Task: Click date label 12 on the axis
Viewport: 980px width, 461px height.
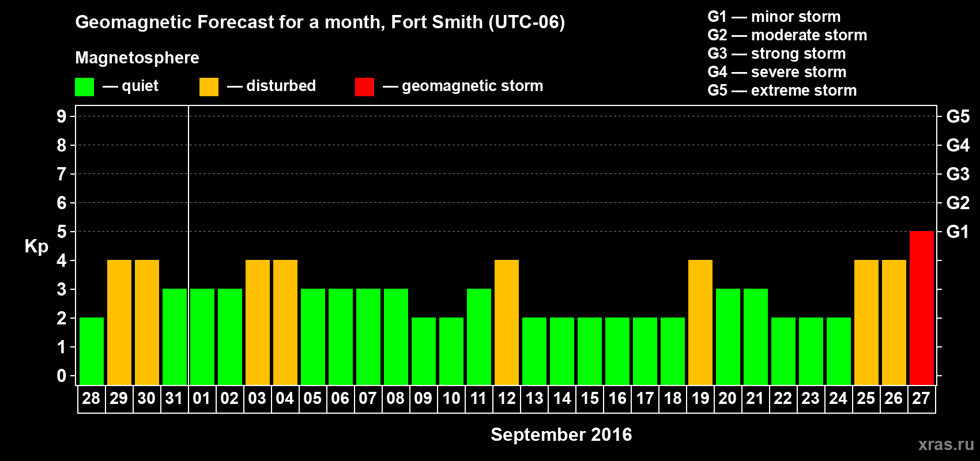Action: (507, 398)
